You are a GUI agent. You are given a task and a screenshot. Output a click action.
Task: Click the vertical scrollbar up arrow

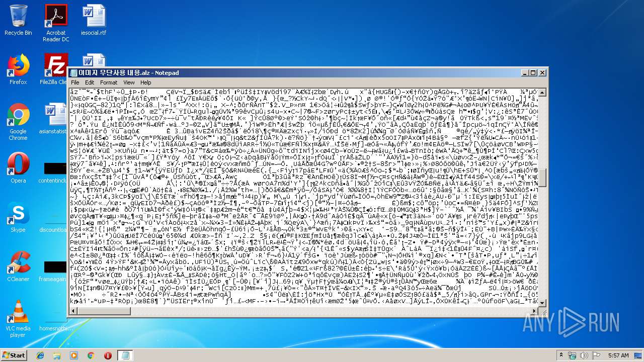(542, 92)
